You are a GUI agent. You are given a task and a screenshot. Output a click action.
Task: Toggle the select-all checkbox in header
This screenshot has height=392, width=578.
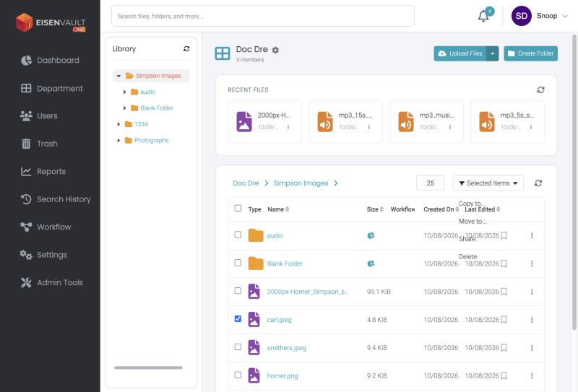[238, 208]
